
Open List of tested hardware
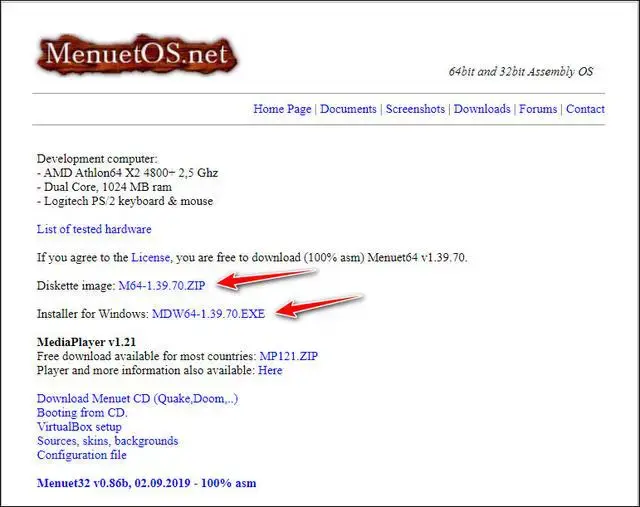pos(94,229)
